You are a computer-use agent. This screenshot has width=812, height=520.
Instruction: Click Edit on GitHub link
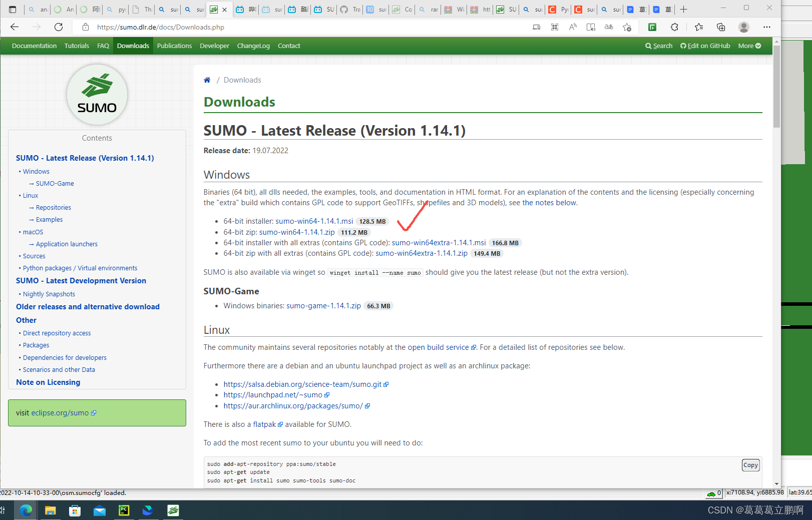(705, 46)
